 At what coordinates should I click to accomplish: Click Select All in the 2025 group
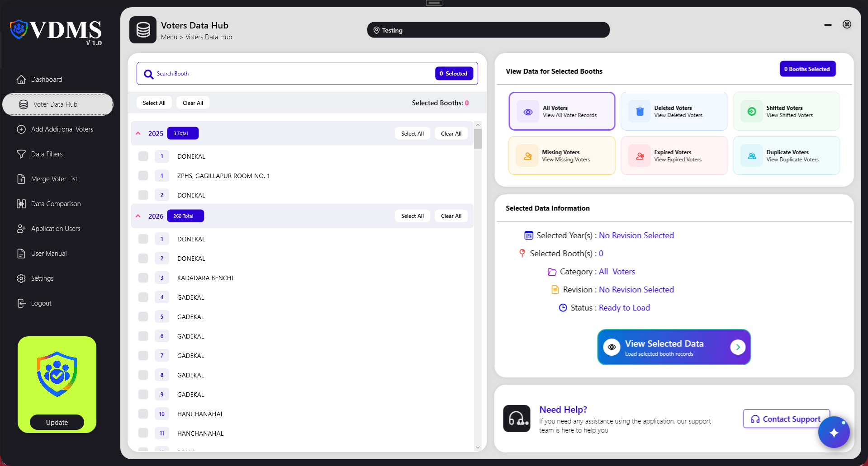pos(413,133)
